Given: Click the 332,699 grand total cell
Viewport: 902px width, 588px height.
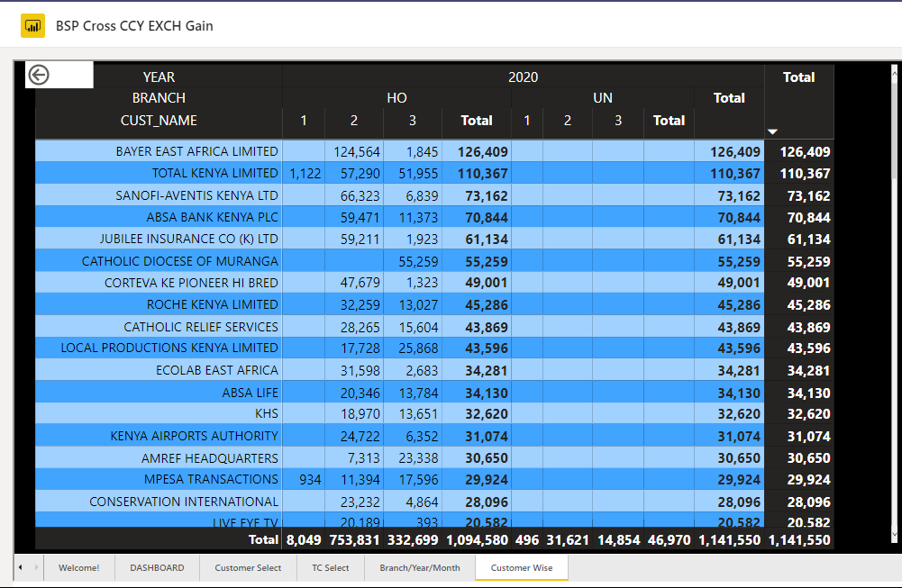Looking at the screenshot, I should pos(413,540).
